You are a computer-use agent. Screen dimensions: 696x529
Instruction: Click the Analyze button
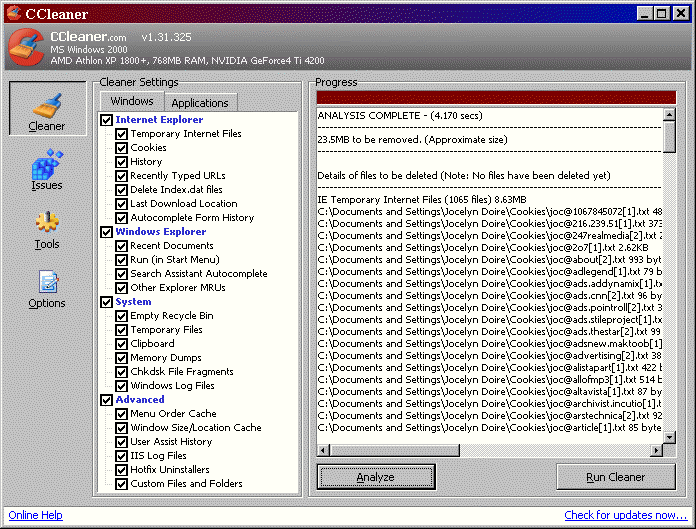click(x=376, y=477)
